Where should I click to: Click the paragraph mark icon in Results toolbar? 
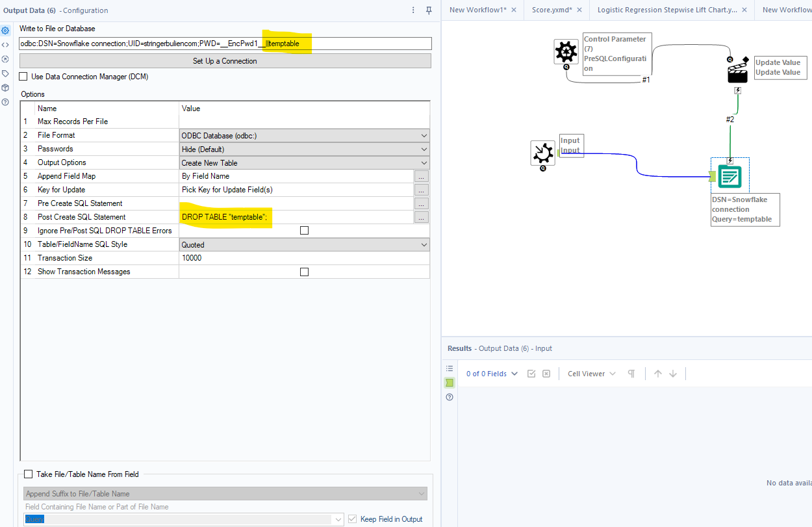point(631,373)
